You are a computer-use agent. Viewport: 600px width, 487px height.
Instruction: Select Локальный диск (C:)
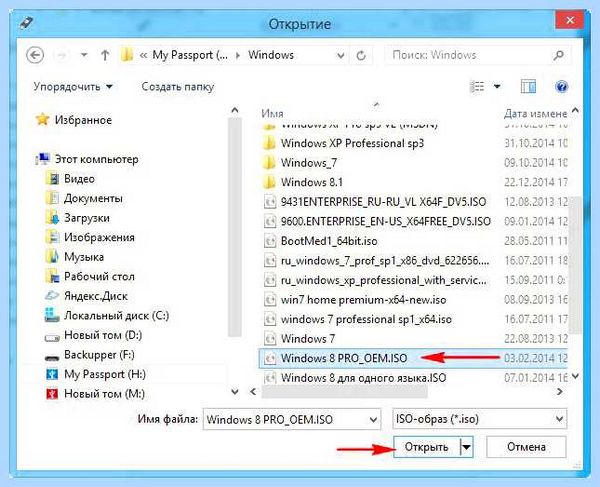pyautogui.click(x=116, y=316)
